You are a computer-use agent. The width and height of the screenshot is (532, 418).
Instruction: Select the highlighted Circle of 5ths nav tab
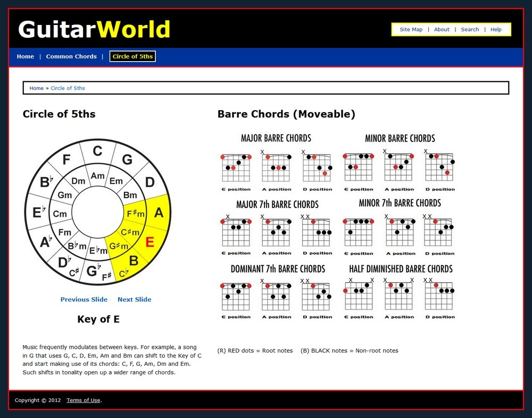132,57
